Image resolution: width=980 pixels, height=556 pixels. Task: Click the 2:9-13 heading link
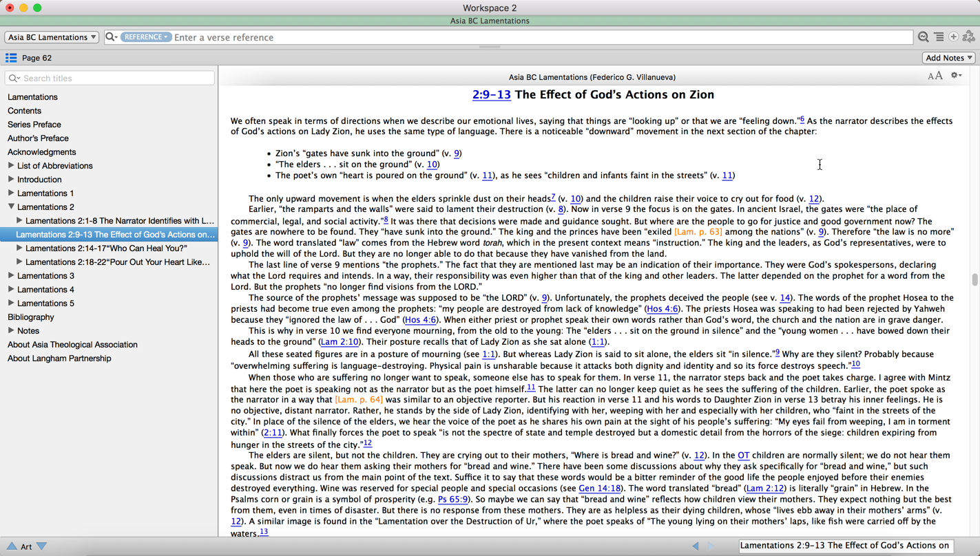[x=492, y=95]
